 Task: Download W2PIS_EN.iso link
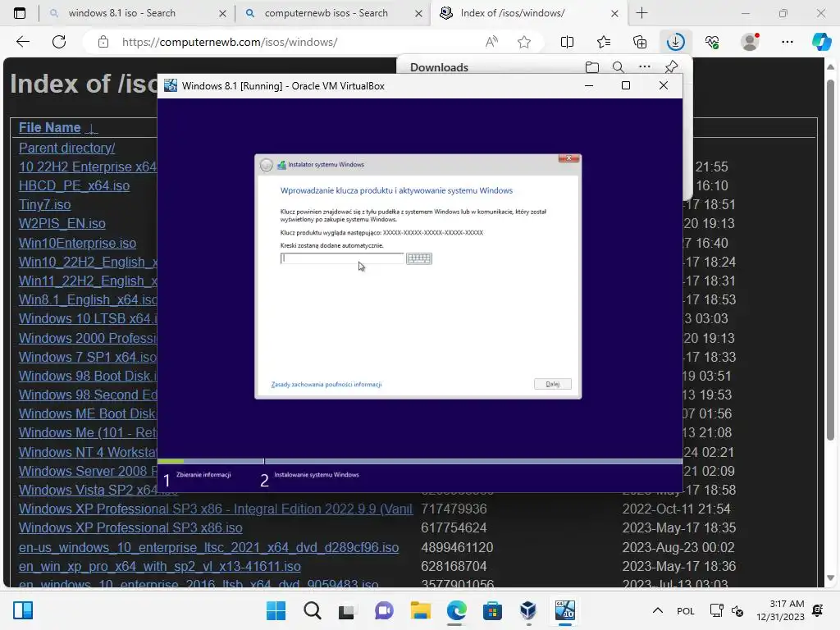tap(62, 223)
